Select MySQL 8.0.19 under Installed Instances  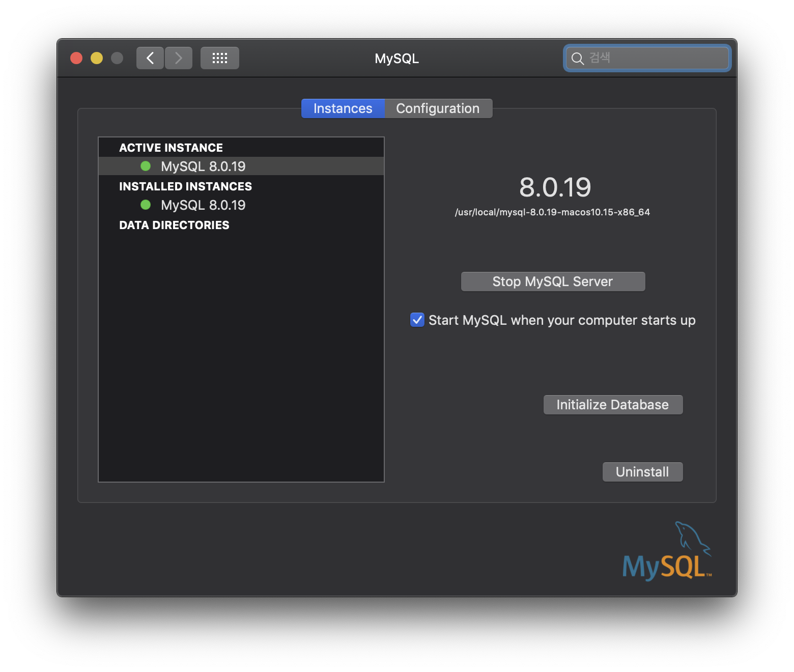241,205
